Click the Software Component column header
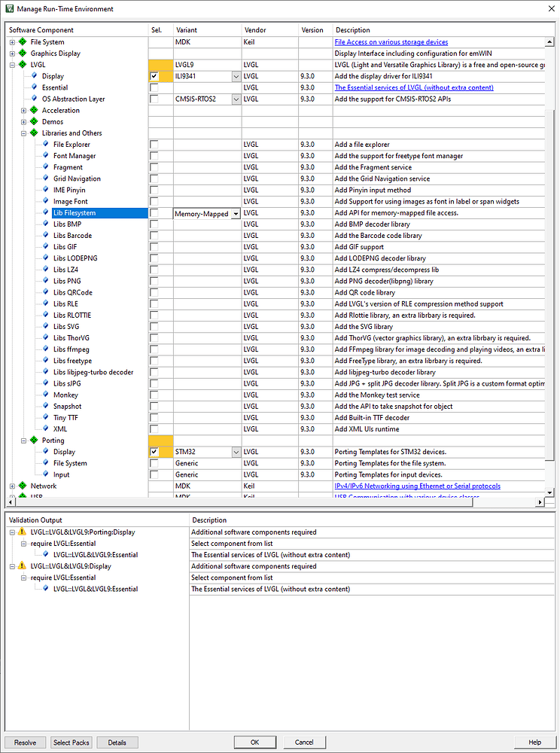The height and width of the screenshot is (753, 560). (x=76, y=30)
